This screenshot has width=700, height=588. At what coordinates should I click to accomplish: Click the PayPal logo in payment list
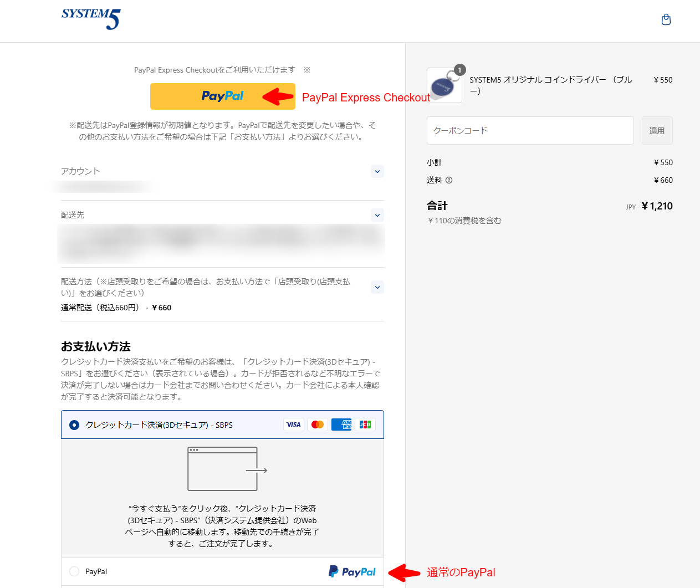click(x=352, y=571)
